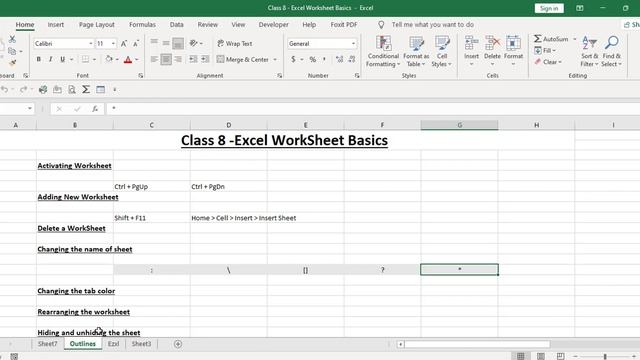Open Cell Styles gallery
This screenshot has height=360, width=640.
tap(442, 51)
